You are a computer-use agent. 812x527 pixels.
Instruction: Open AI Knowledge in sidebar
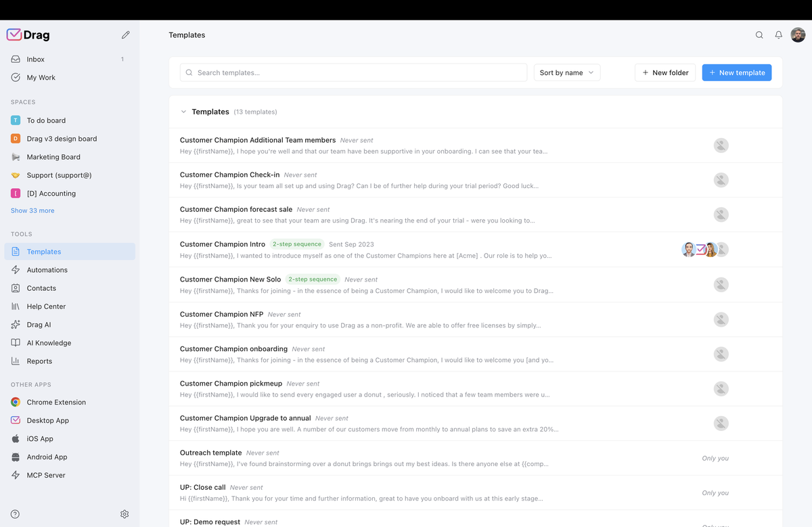[70, 343]
